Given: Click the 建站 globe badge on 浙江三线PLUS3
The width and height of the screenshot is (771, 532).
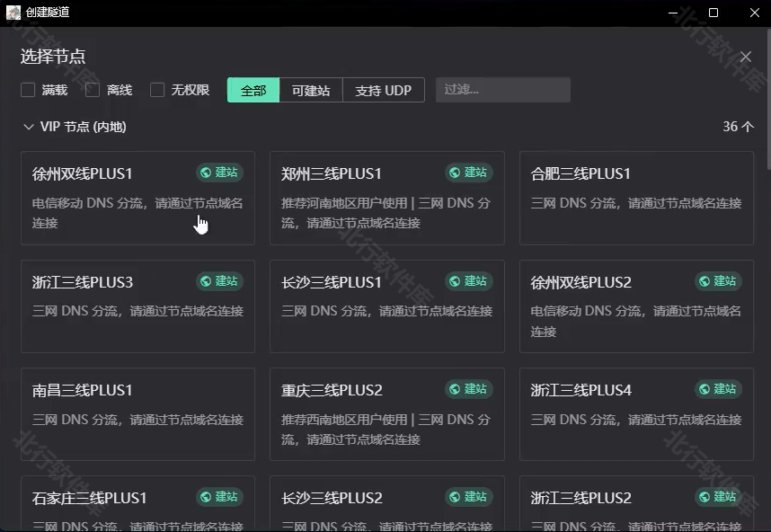Looking at the screenshot, I should pyautogui.click(x=219, y=281).
